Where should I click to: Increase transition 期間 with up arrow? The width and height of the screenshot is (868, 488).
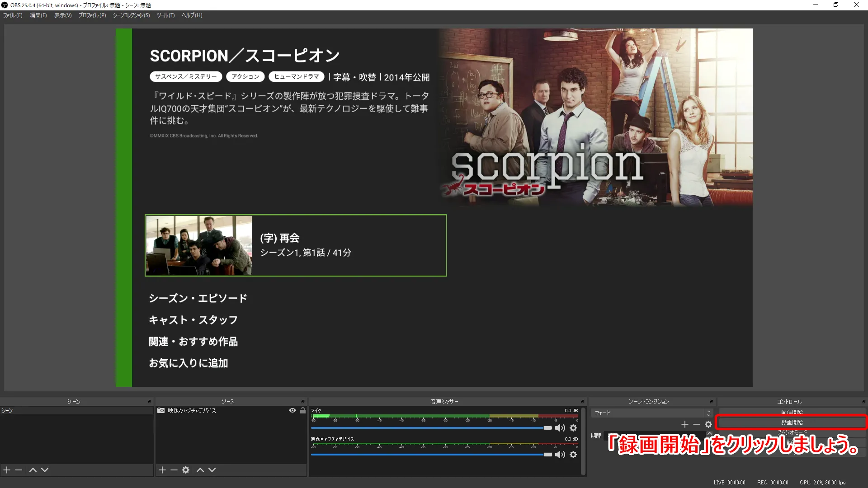pos(710,433)
